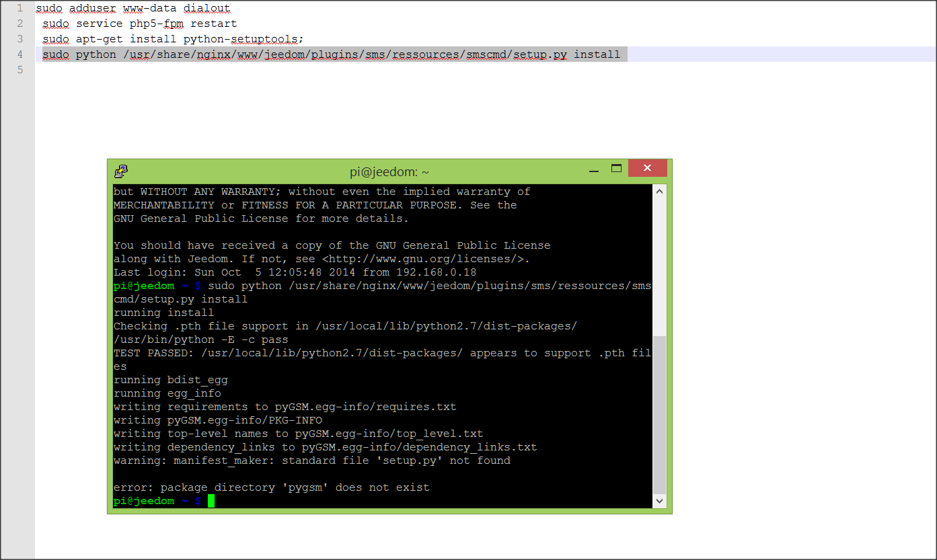Click the 'warning: manifest_maker' terminal line

click(311, 461)
